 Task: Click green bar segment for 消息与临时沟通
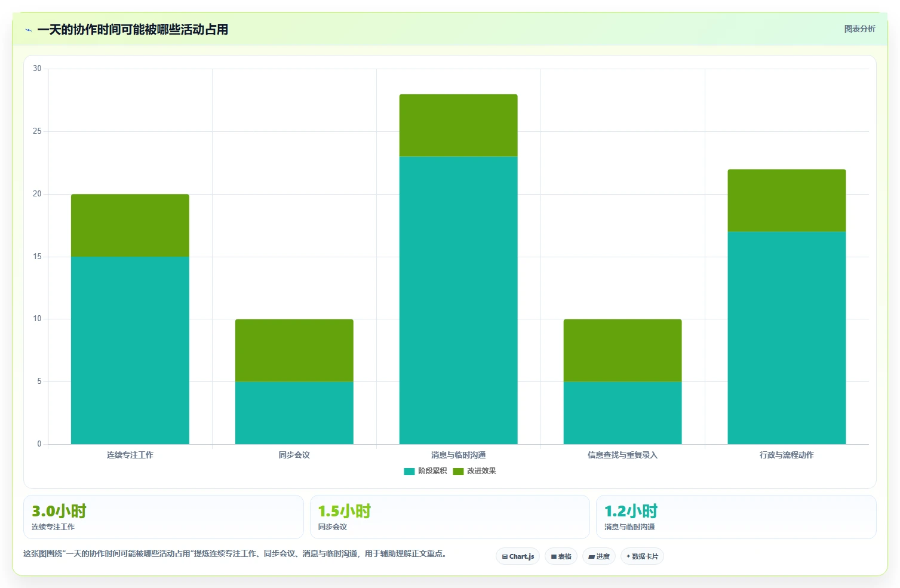coord(459,125)
